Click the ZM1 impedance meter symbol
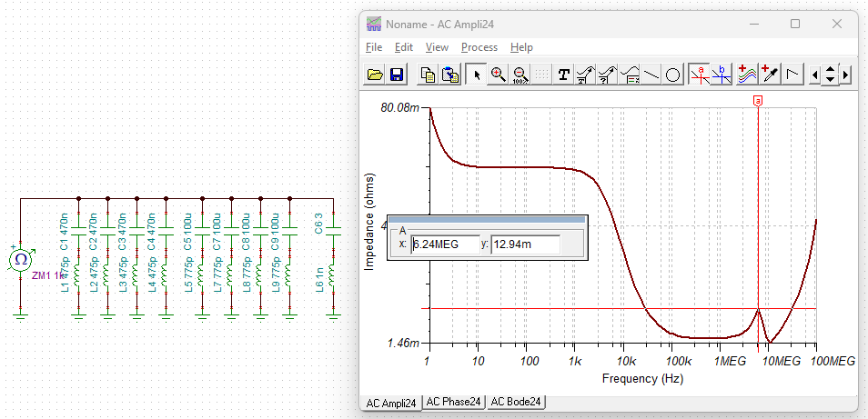Image resolution: width=868 pixels, height=419 pixels. (x=21, y=260)
